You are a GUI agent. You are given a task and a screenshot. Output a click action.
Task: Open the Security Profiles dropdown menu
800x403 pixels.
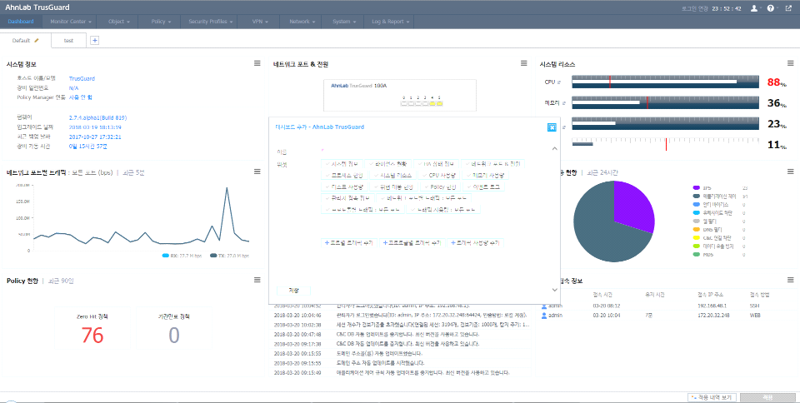[x=211, y=22]
